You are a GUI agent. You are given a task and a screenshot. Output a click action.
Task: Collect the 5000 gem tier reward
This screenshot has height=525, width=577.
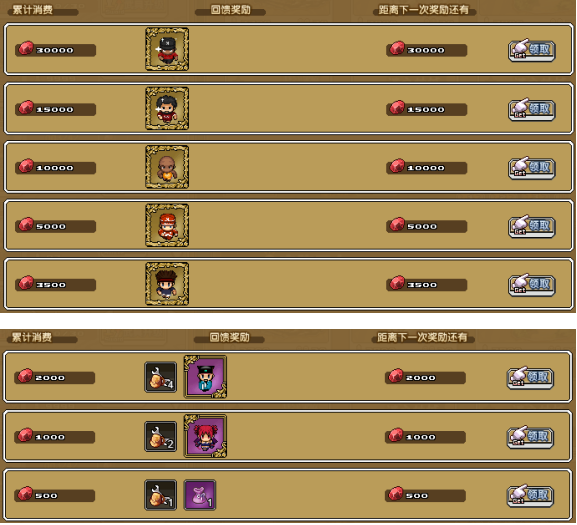pyautogui.click(x=532, y=226)
